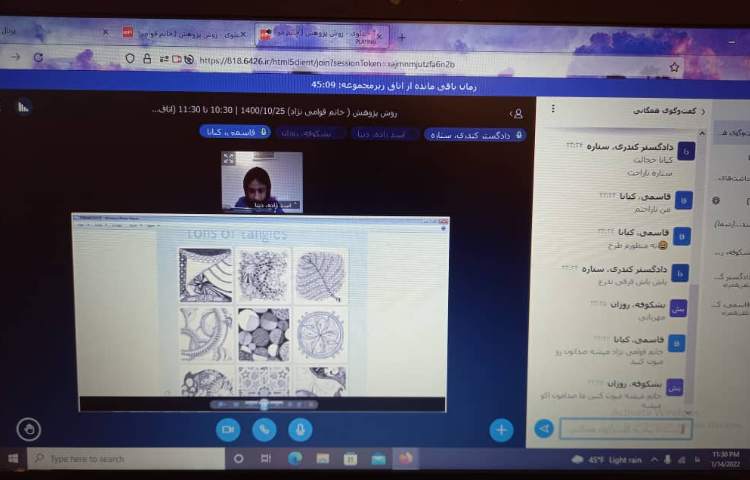Viewport: 750px width, 480px height.
Task: Toggle the webcam sharing button
Action: coord(228,429)
